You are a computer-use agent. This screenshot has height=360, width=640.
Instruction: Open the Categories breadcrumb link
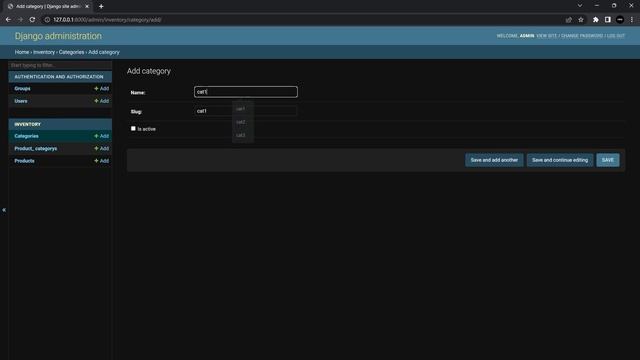(x=71, y=52)
